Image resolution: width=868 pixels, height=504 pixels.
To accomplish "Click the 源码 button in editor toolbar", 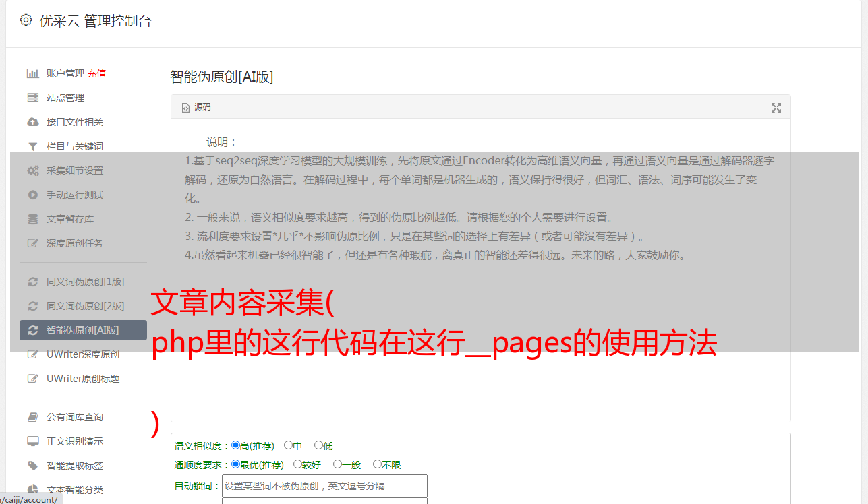I will 196,108.
